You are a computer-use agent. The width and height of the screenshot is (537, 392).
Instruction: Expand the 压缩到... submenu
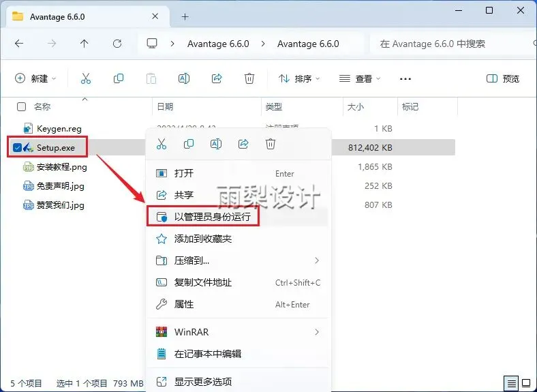(317, 260)
